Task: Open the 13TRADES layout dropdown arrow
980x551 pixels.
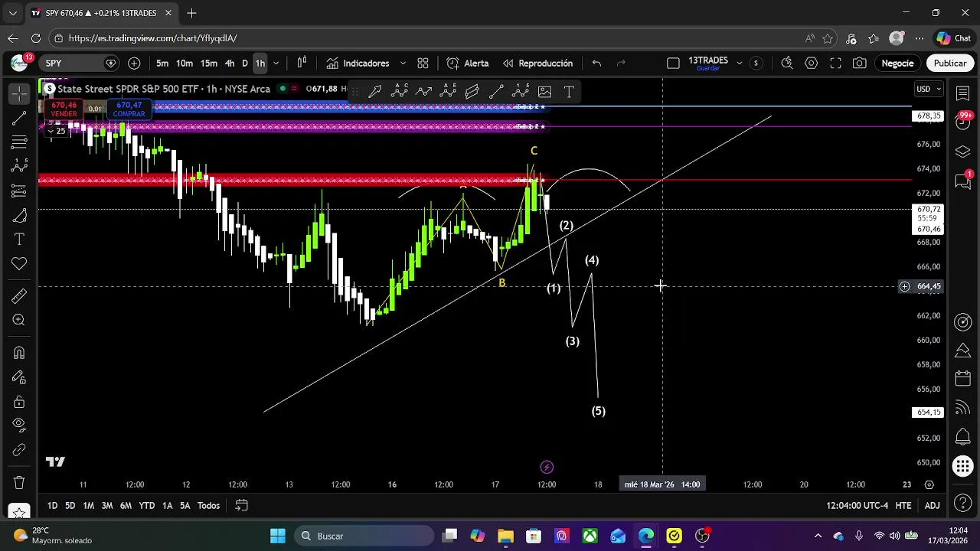Action: pyautogui.click(x=739, y=64)
